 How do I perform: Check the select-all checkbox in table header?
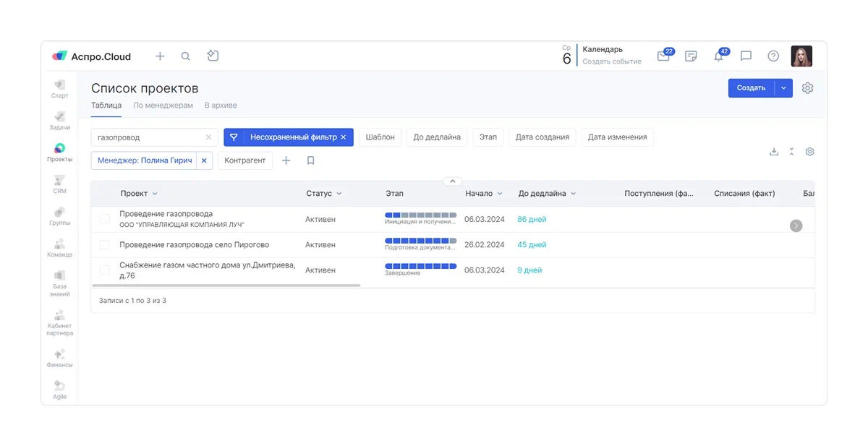click(x=105, y=194)
